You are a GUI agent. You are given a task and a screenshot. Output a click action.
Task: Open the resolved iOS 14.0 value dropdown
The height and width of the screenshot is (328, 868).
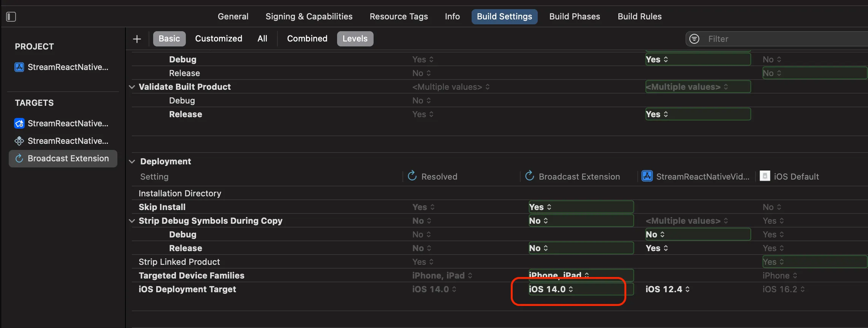click(x=434, y=290)
